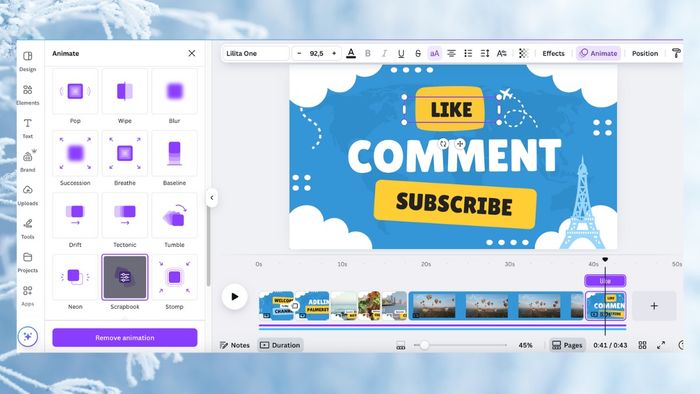This screenshot has height=394, width=700.
Task: Open the Position panel
Action: coord(645,54)
